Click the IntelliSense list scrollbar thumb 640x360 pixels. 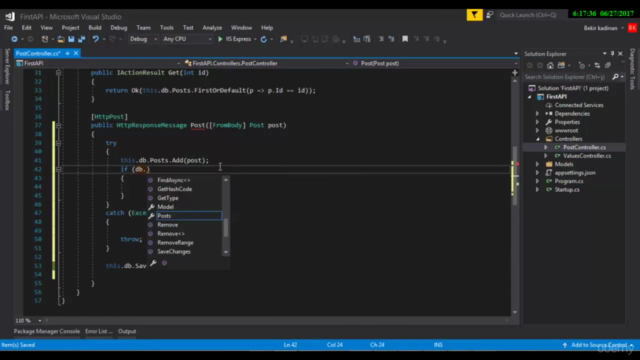226,227
